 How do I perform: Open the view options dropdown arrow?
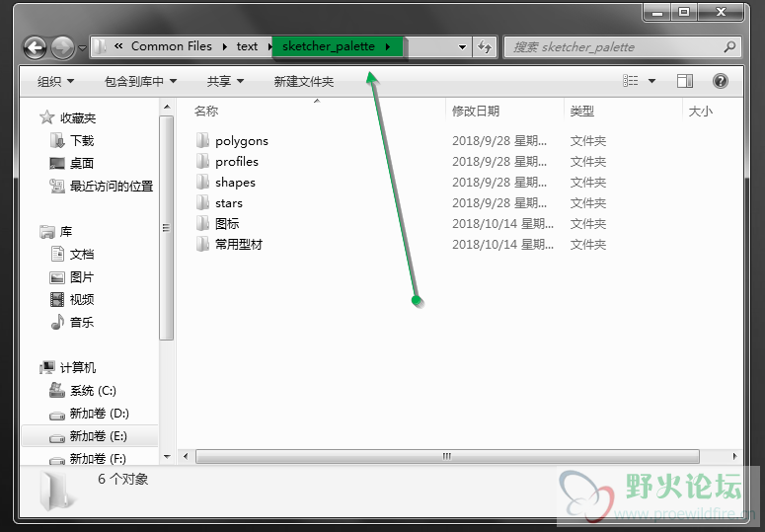(x=651, y=81)
